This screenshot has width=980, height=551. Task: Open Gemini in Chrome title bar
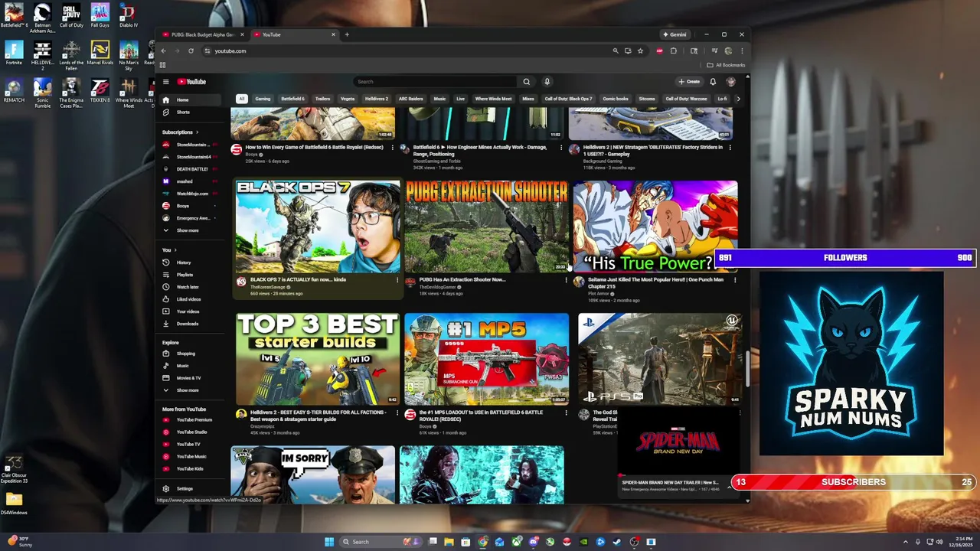[x=675, y=34]
